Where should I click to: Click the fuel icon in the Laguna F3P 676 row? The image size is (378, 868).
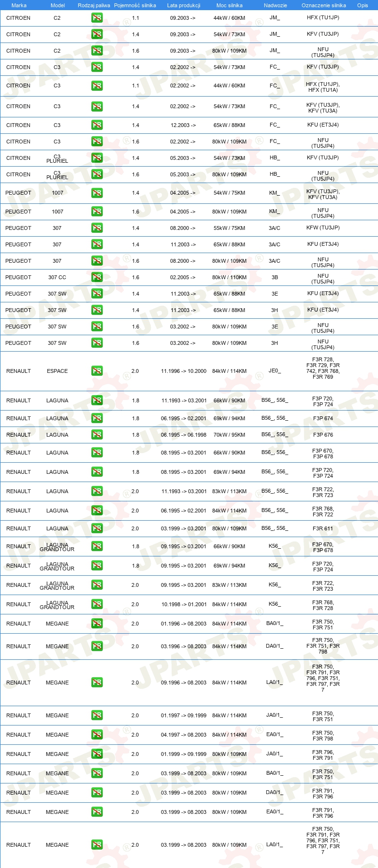[x=97, y=435]
